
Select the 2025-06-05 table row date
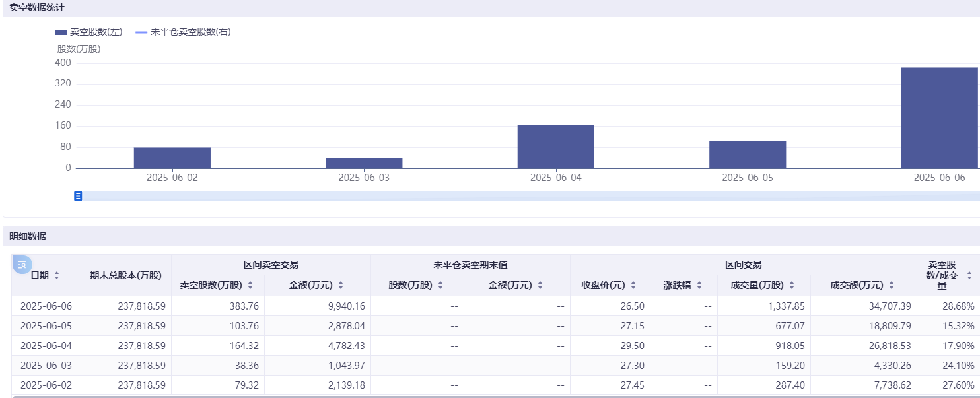[x=46, y=326]
